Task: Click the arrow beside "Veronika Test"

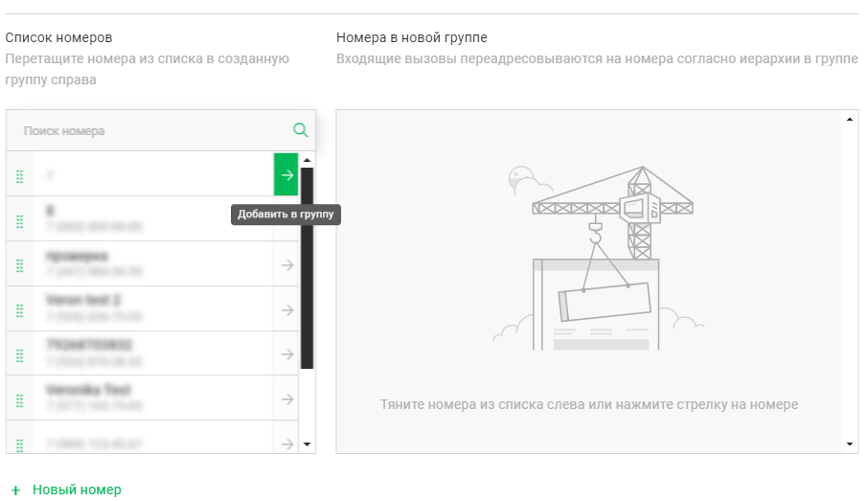Action: point(286,399)
